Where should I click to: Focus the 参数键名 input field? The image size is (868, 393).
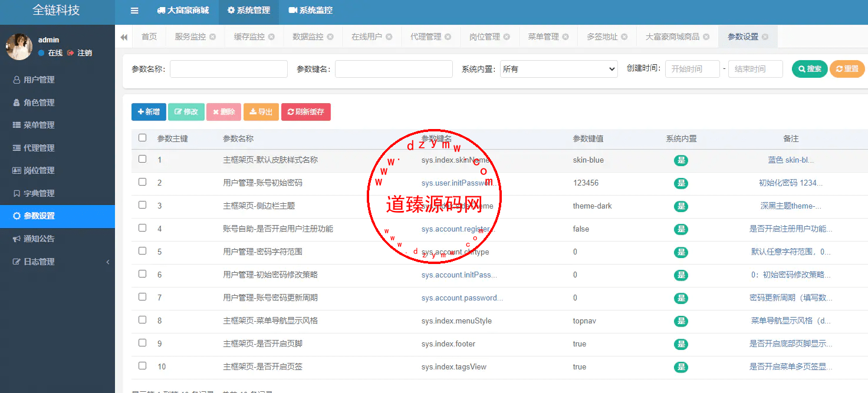394,69
